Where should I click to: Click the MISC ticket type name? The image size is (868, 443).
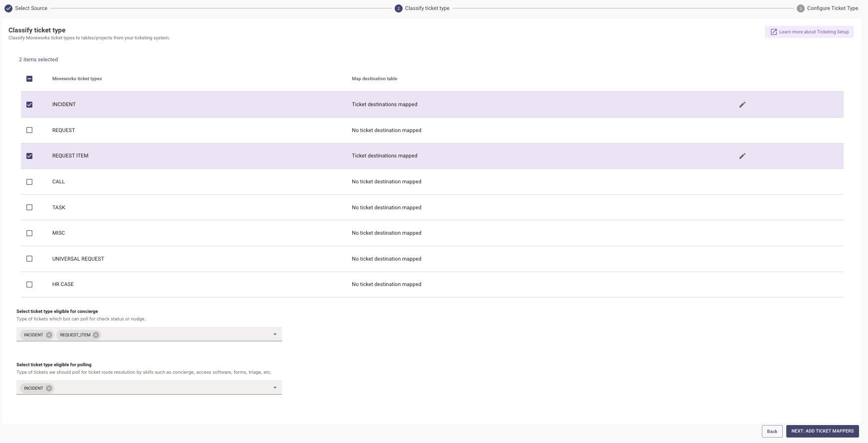[x=58, y=233]
